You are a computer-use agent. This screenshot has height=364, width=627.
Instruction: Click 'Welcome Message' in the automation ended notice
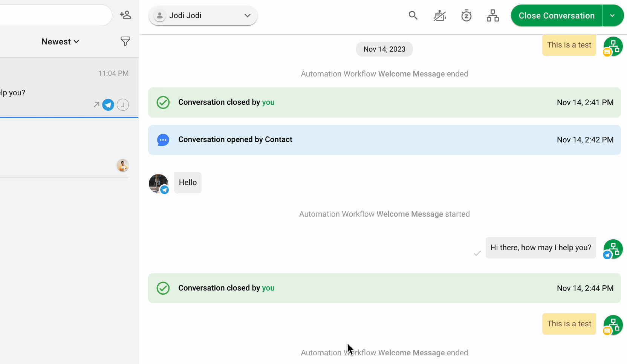tap(410, 73)
